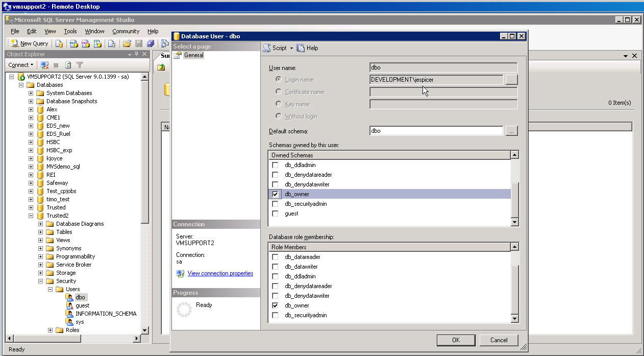
Task: Refresh the Object Explorer tree
Action: pos(68,65)
